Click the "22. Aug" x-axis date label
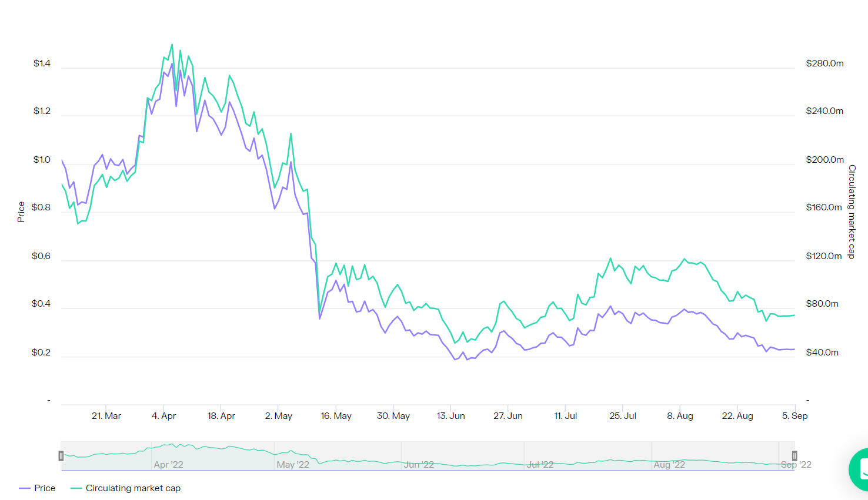 (737, 416)
